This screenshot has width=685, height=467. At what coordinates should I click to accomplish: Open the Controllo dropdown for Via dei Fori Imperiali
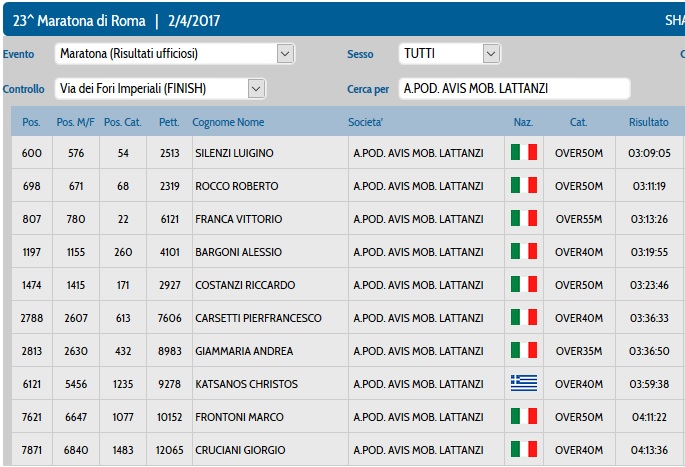pyautogui.click(x=160, y=89)
